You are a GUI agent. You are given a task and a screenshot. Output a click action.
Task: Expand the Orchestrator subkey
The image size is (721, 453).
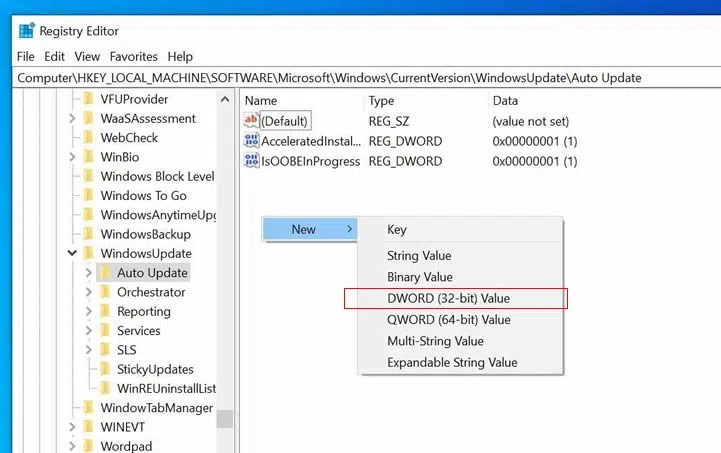click(x=89, y=292)
